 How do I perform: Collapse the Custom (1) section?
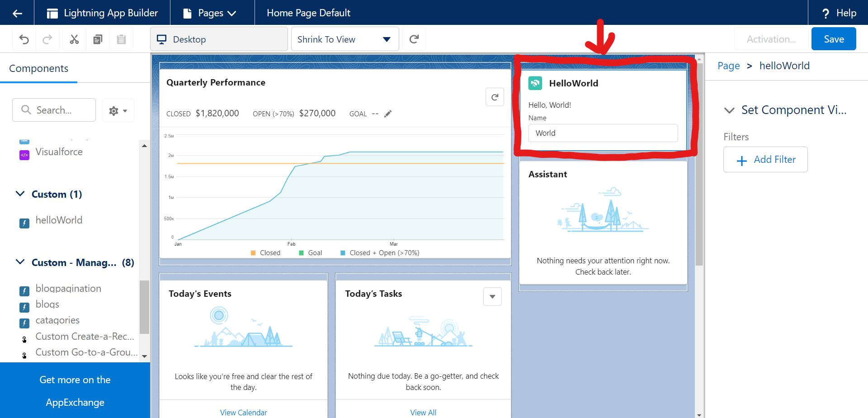pyautogui.click(x=20, y=194)
